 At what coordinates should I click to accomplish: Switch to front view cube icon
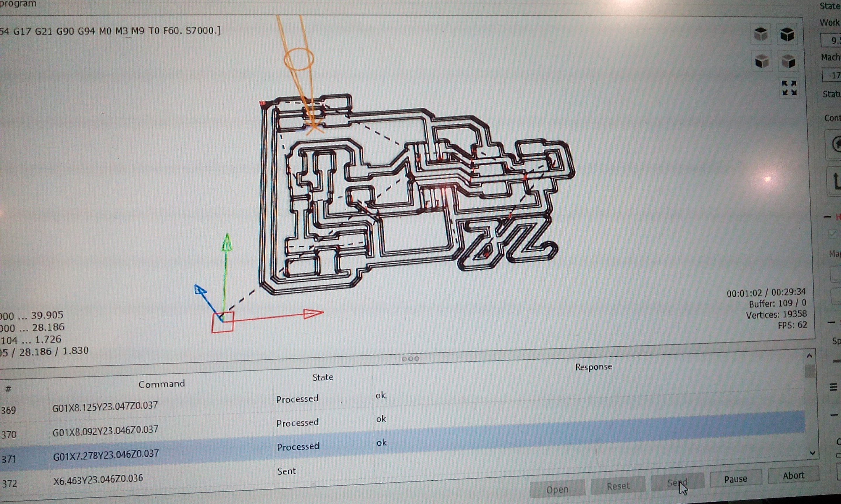[762, 62]
